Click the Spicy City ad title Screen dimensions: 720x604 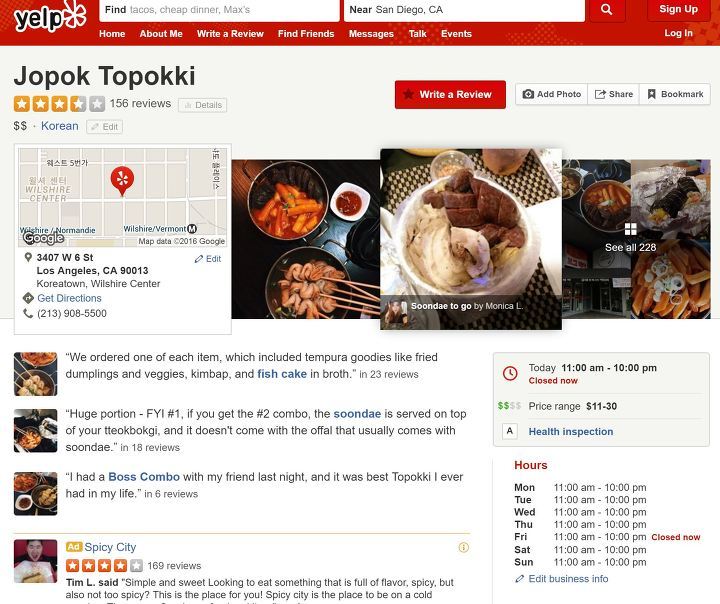pos(110,547)
